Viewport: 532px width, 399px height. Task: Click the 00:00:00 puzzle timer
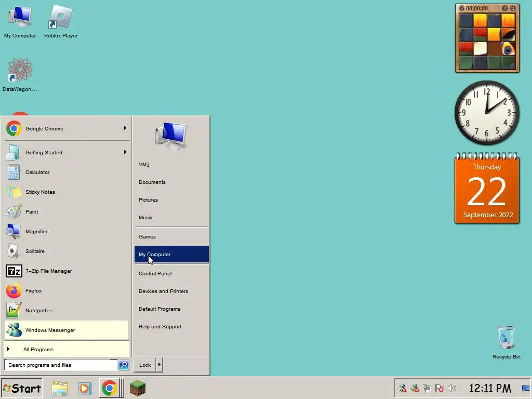(477, 8)
